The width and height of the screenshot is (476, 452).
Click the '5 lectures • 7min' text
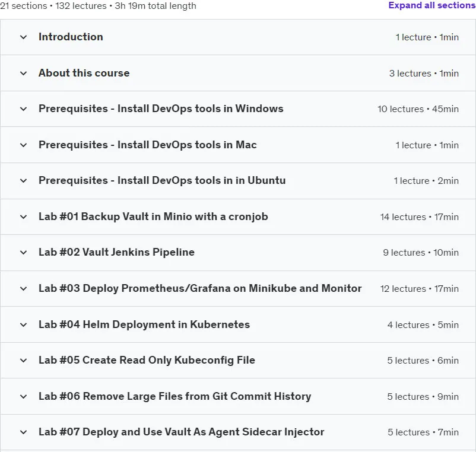tap(423, 432)
